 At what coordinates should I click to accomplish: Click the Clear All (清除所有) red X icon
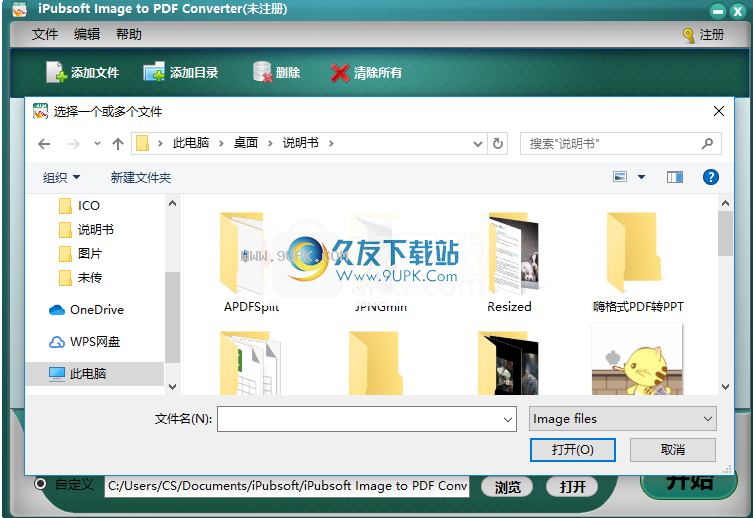click(x=340, y=73)
